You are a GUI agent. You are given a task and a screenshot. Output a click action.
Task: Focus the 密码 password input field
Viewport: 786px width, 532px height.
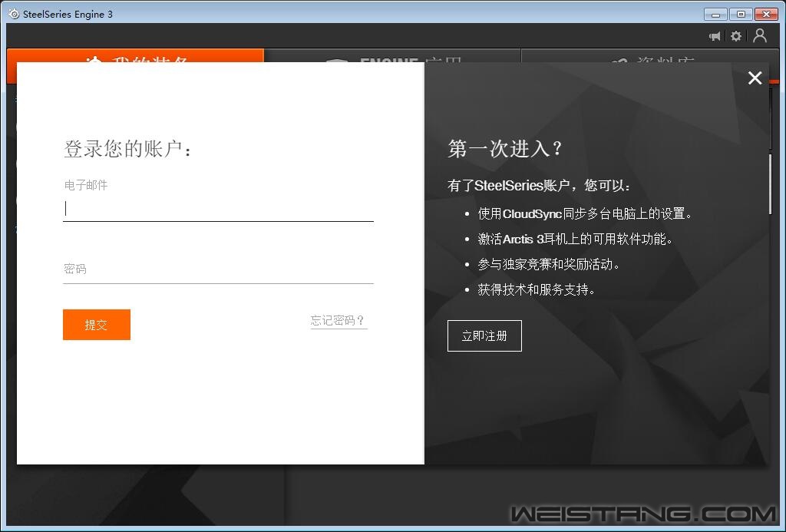218,270
